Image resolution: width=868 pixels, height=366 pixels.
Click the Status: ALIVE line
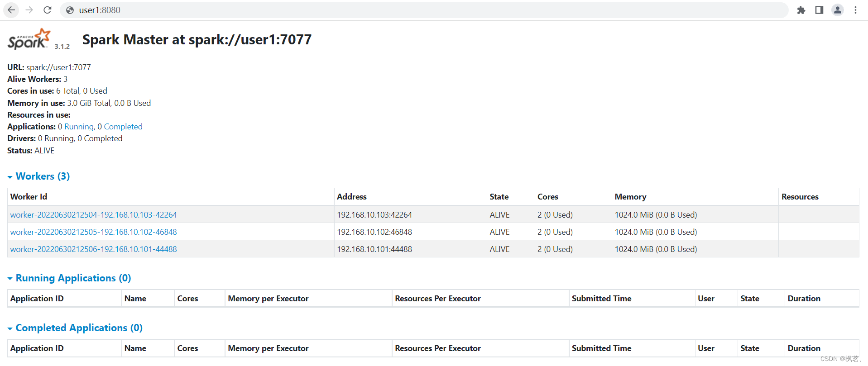click(x=31, y=150)
